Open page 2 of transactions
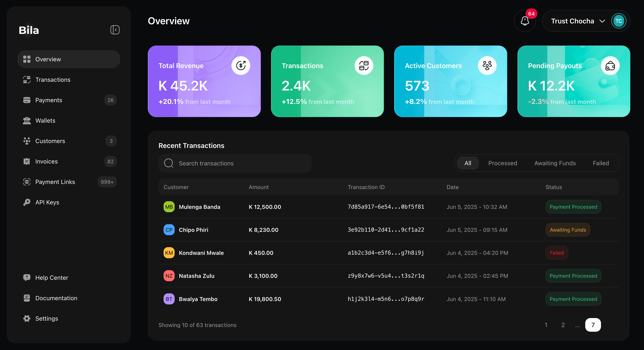 click(563, 325)
